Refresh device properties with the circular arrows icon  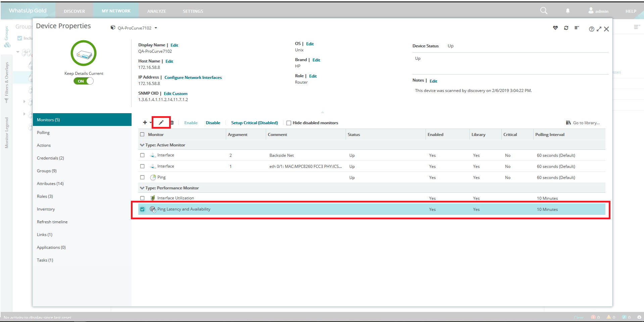(x=566, y=28)
